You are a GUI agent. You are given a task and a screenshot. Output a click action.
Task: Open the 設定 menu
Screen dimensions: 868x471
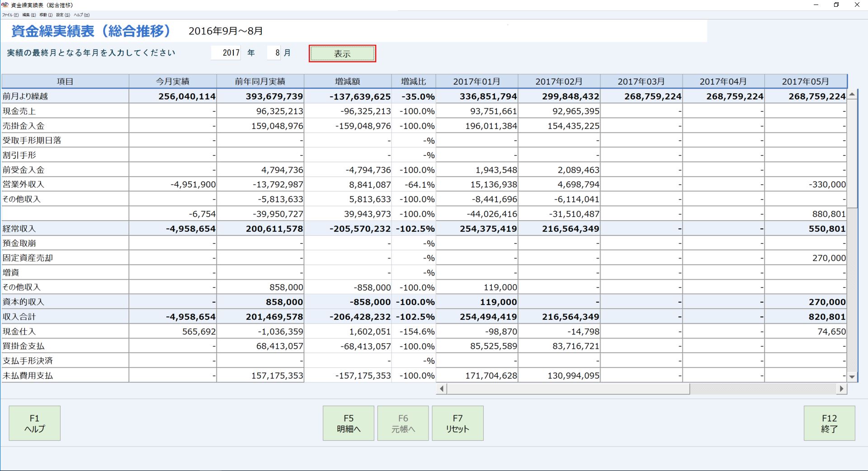[x=63, y=15]
